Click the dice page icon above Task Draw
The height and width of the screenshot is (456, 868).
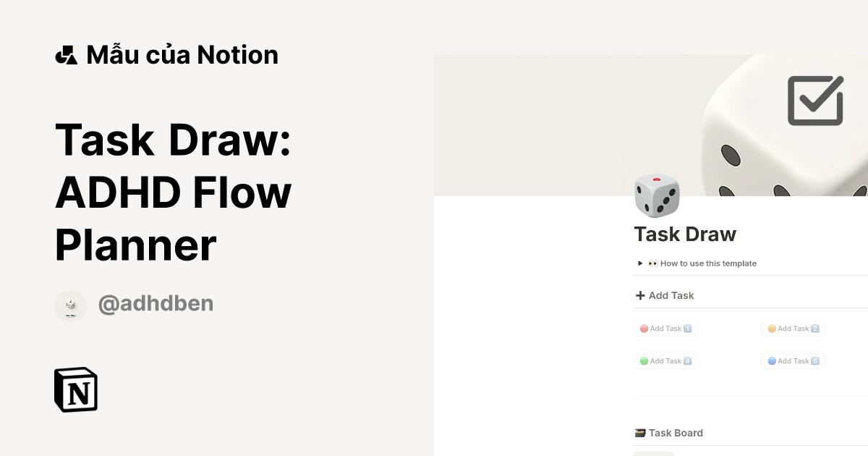657,195
